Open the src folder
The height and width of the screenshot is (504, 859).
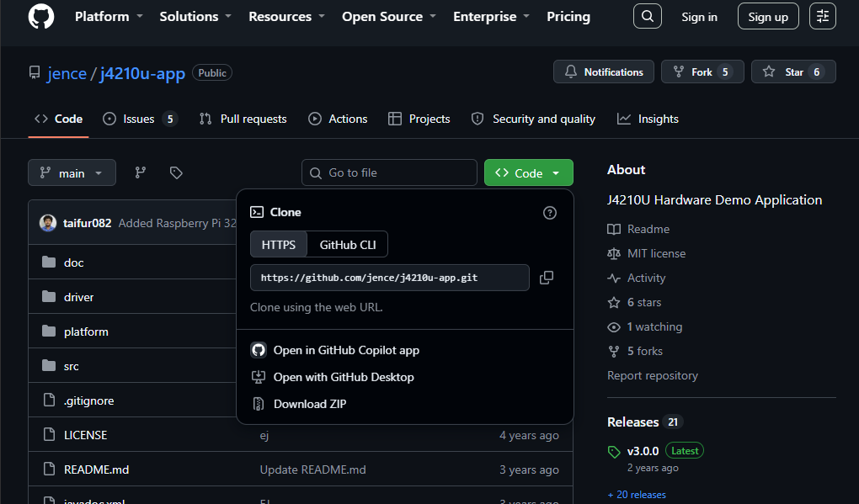(72, 366)
